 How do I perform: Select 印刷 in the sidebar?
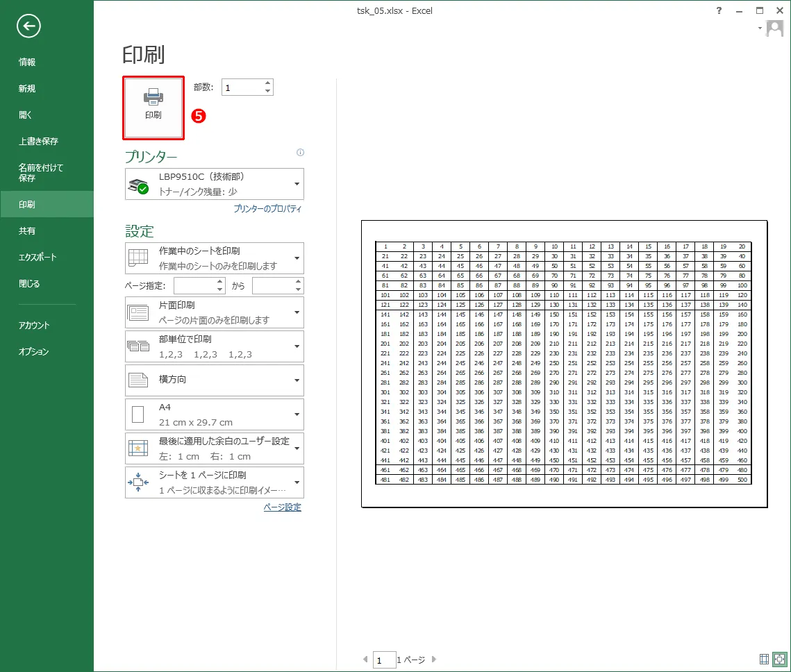tap(47, 204)
